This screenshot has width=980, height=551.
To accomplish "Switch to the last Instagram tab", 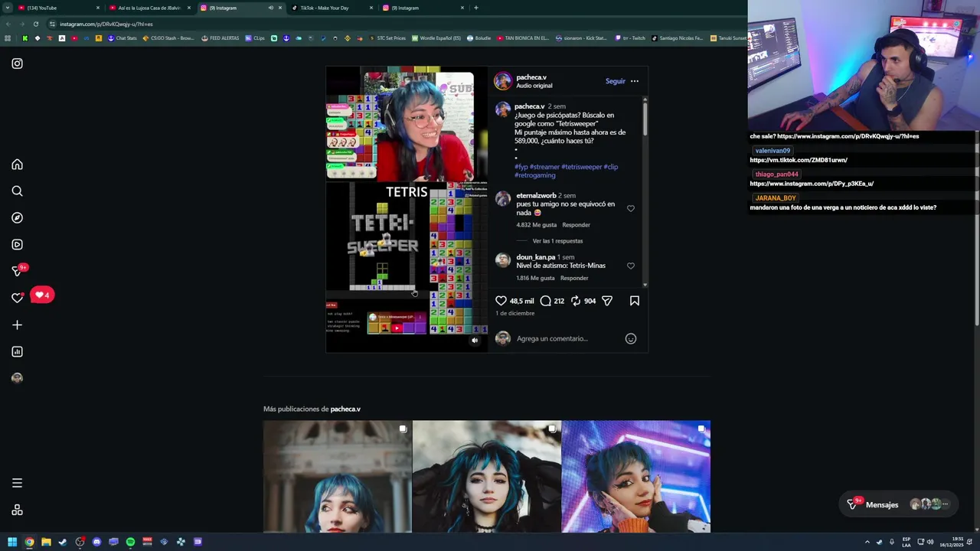I will [421, 8].
